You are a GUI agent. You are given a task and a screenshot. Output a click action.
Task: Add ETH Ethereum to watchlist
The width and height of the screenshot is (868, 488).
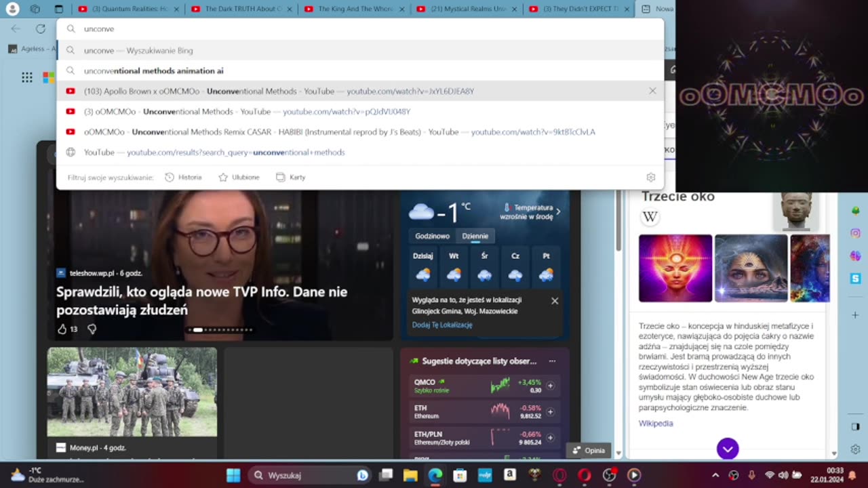(550, 411)
